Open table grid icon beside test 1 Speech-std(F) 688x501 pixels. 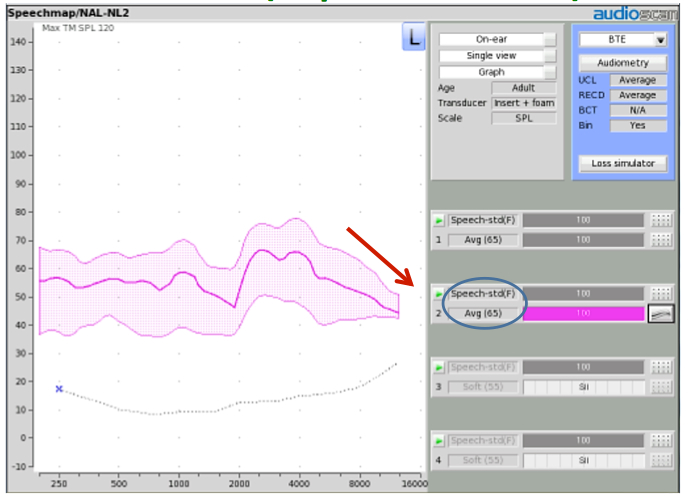click(661, 220)
